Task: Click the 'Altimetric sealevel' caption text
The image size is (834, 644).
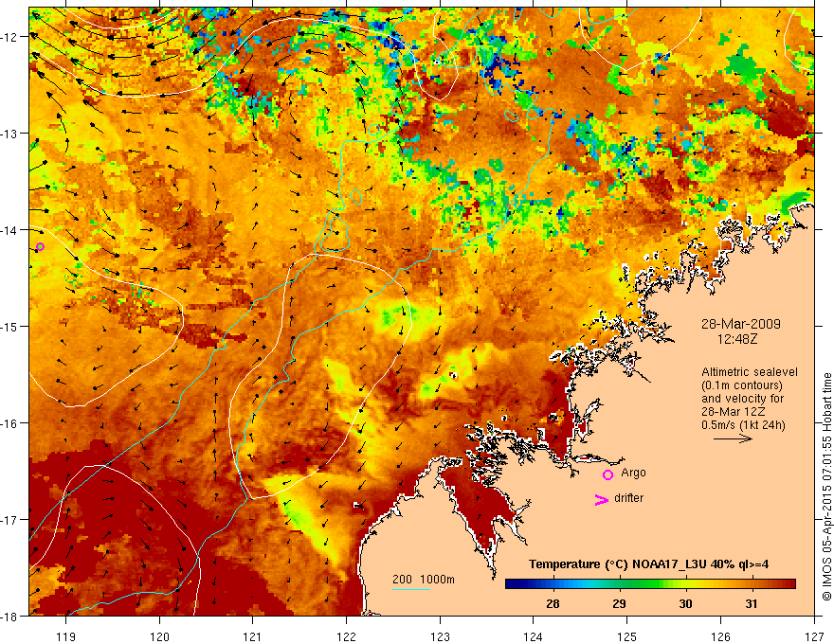Action: pos(750,372)
